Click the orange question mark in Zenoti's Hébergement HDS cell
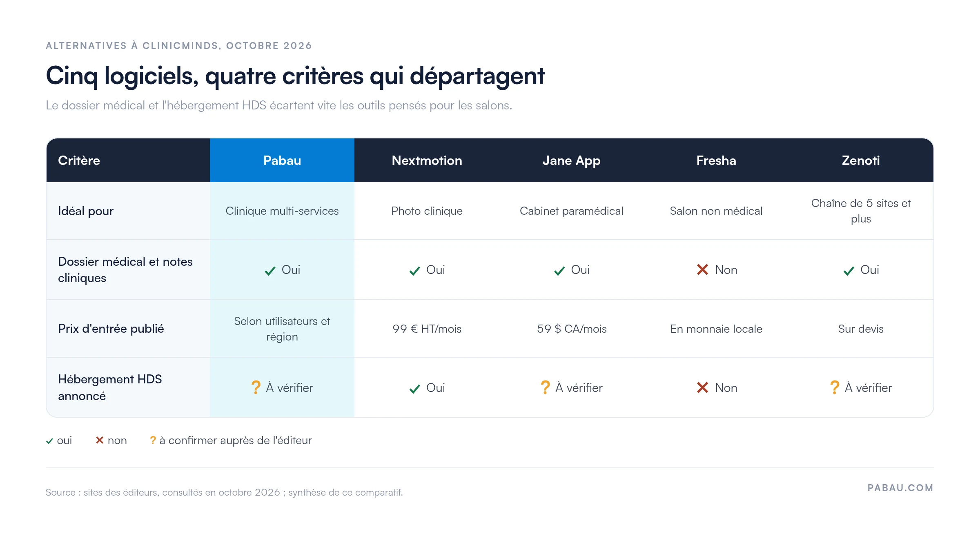Viewport: 980px width, 543px height. 835,387
